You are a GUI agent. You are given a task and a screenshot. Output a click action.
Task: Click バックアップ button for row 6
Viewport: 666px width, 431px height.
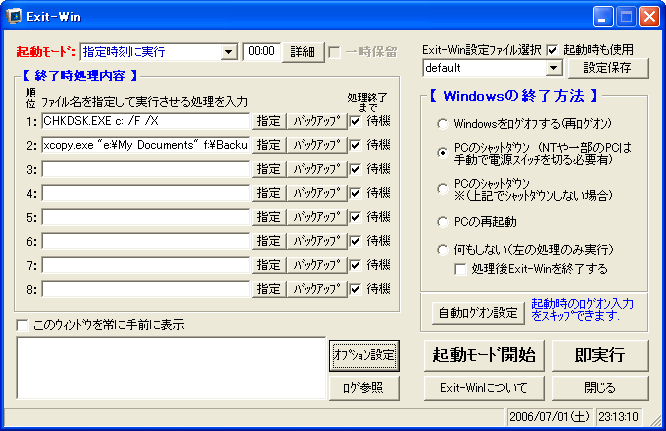(317, 241)
